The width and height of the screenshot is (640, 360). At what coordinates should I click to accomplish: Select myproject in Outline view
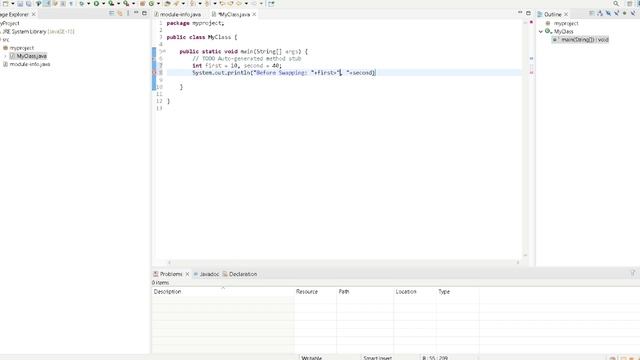click(562, 23)
